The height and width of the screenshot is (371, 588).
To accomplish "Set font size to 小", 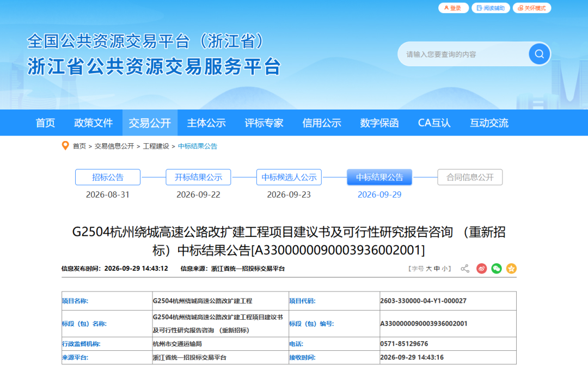I will (x=444, y=269).
